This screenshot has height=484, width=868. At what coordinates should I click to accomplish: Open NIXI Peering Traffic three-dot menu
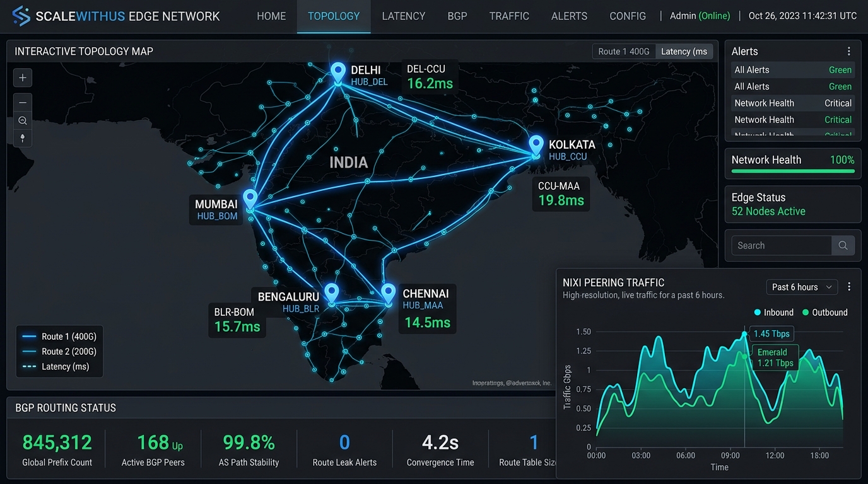point(849,287)
